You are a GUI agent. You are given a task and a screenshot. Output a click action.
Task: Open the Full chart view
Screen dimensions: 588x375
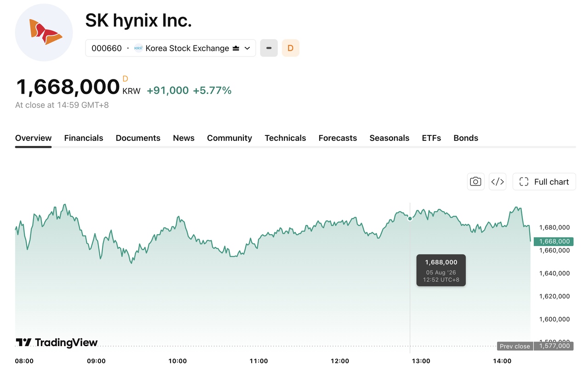544,182
